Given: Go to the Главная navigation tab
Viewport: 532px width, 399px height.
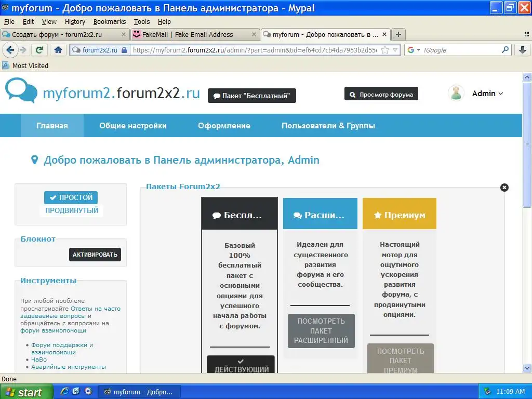Looking at the screenshot, I should (52, 126).
